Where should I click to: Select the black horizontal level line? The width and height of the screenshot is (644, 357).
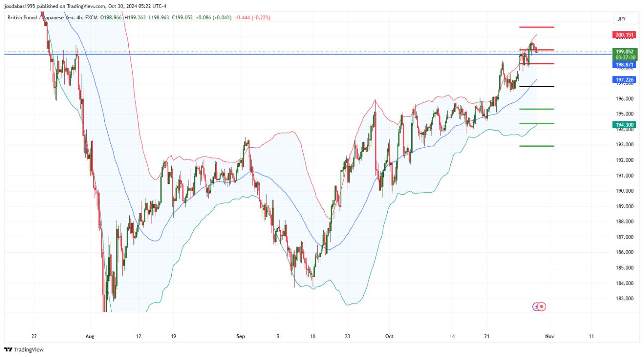[x=537, y=86]
